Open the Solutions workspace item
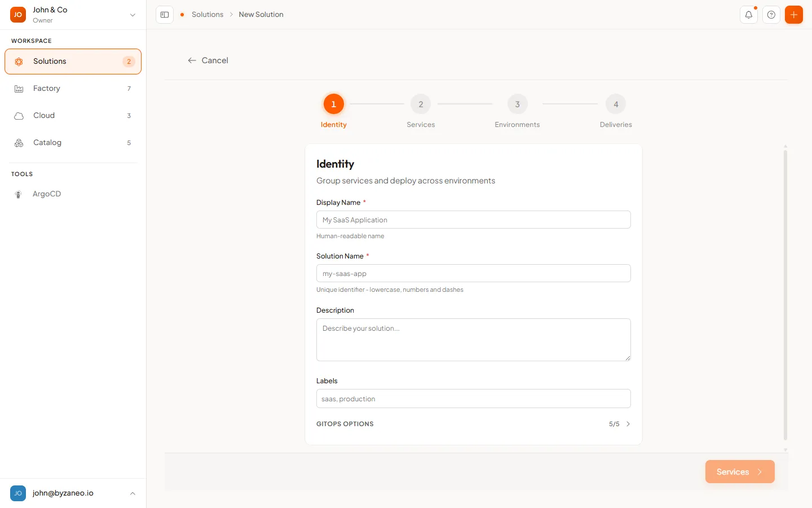Screen dimensions: 812x508 click(x=73, y=62)
